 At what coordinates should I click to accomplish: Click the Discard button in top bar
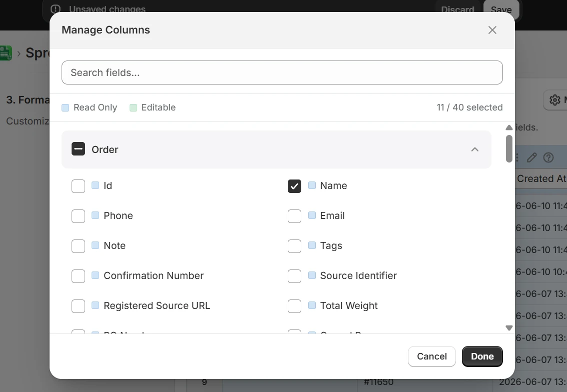point(457,9)
